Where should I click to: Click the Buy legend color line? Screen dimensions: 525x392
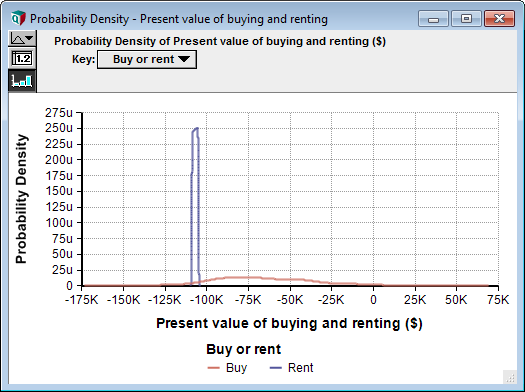pos(214,368)
